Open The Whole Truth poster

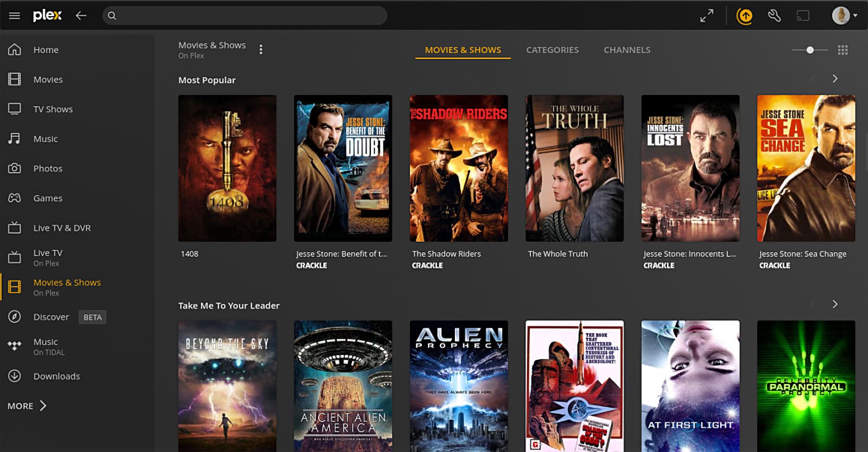575,168
